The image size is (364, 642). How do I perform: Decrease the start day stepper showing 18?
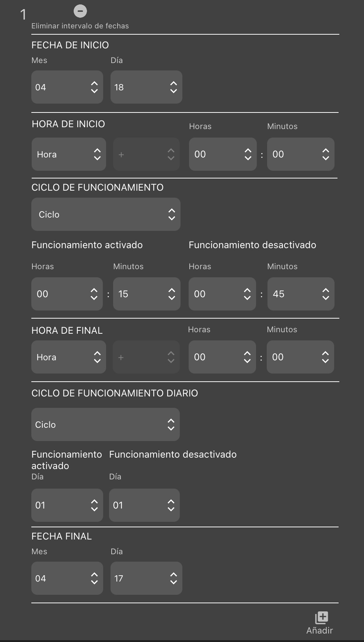coord(174,91)
